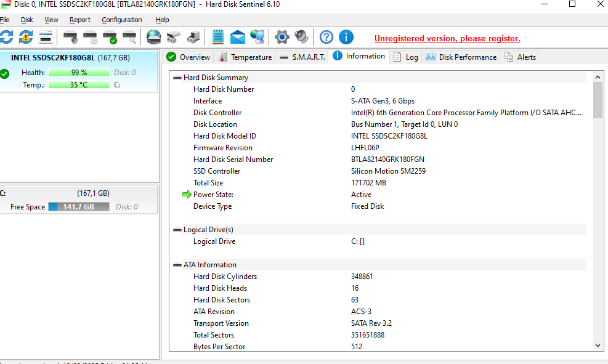Image resolution: width=608 pixels, height=364 pixels.
Task: Switch to the S.M.A.R.T. tab
Action: (302, 57)
